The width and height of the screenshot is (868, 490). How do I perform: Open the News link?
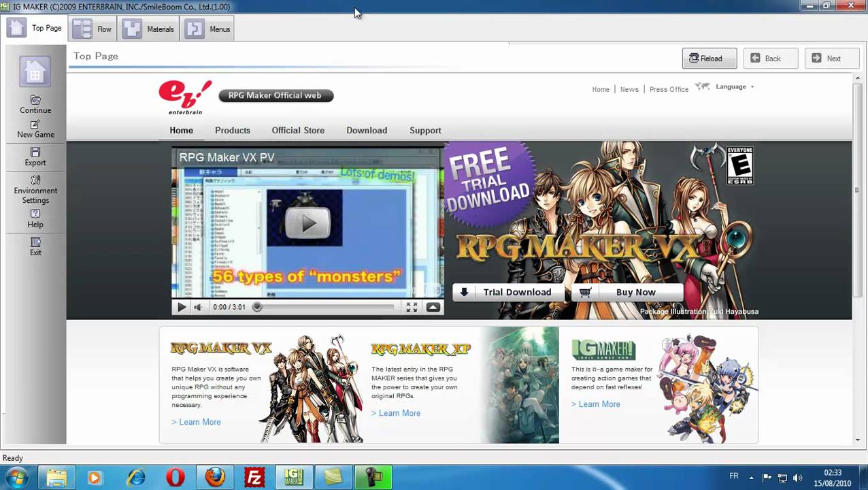coord(629,89)
